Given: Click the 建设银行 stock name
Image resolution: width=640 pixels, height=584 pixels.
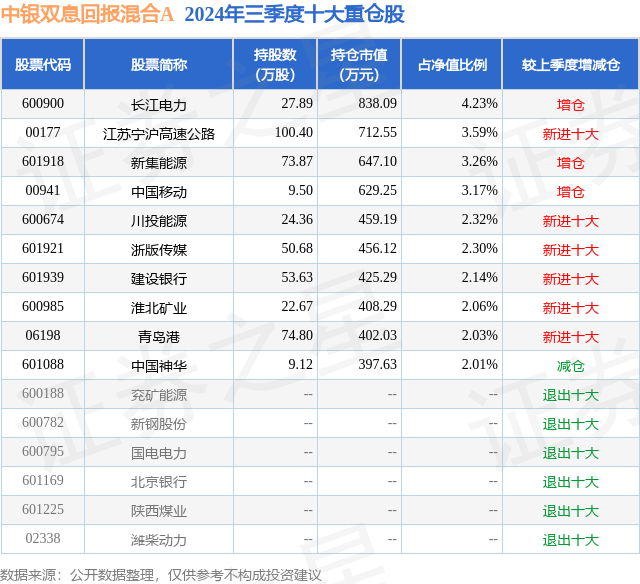Looking at the screenshot, I should coord(159,279).
